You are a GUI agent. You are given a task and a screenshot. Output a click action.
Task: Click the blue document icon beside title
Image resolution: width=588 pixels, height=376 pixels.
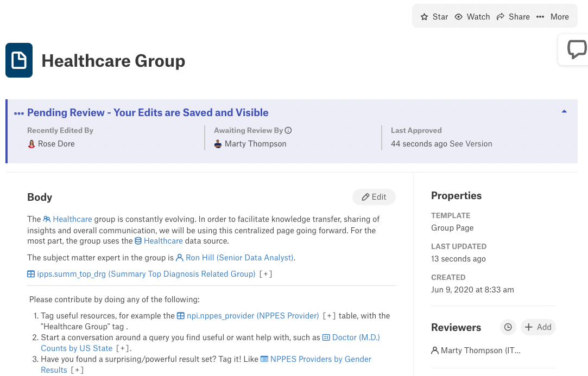pos(19,60)
